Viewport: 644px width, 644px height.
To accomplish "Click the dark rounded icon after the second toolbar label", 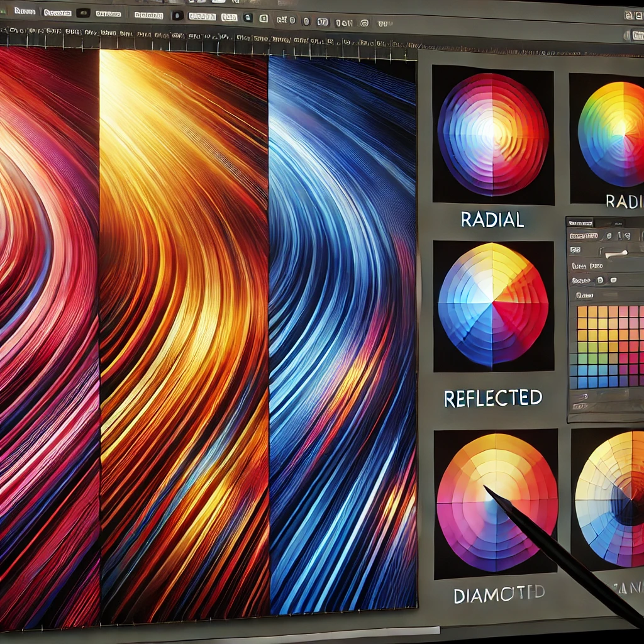I will [x=84, y=13].
